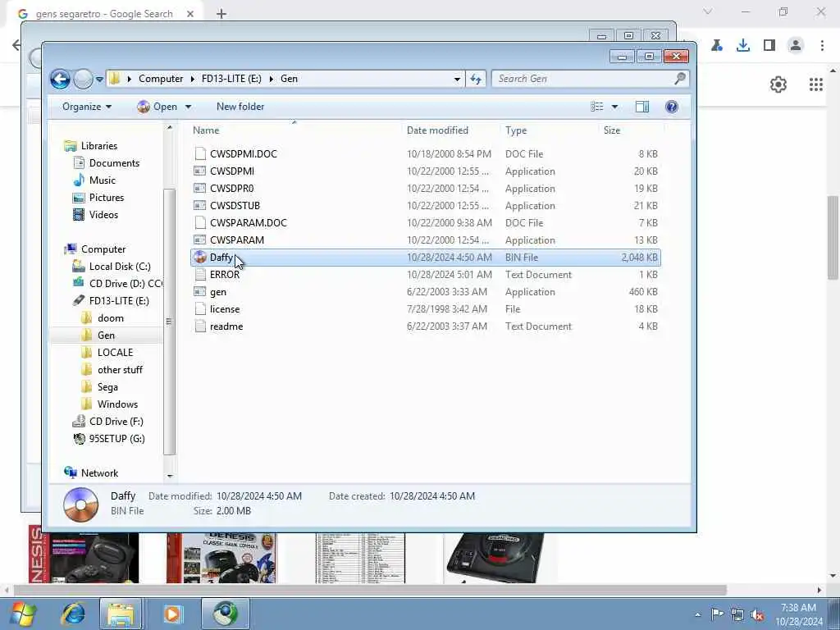Viewport: 840px width, 630px height.
Task: Sort files by Date modified column
Action: click(451, 130)
